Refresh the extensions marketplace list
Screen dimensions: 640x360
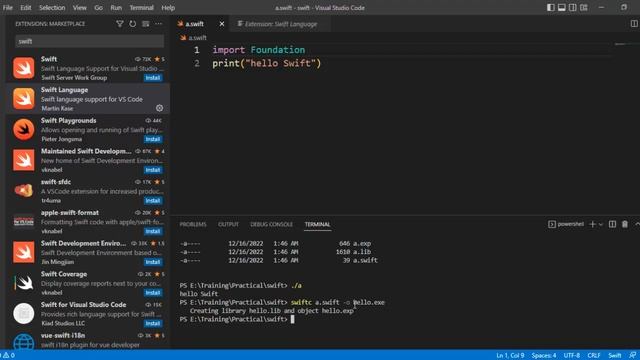tap(133, 24)
